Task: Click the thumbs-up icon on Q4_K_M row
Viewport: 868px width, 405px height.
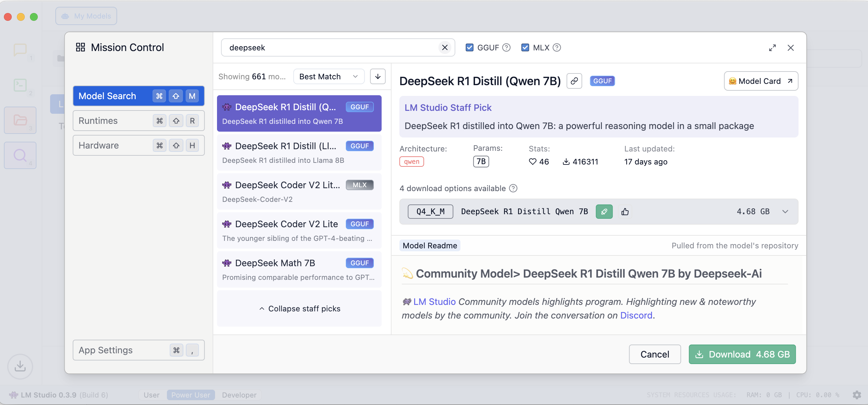Action: point(625,211)
